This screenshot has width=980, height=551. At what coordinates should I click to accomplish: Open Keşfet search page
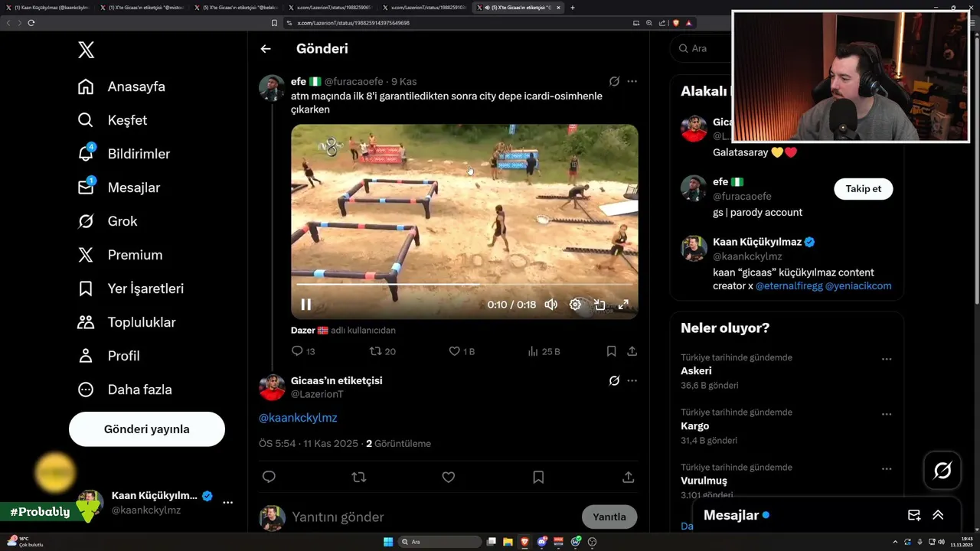pyautogui.click(x=112, y=120)
